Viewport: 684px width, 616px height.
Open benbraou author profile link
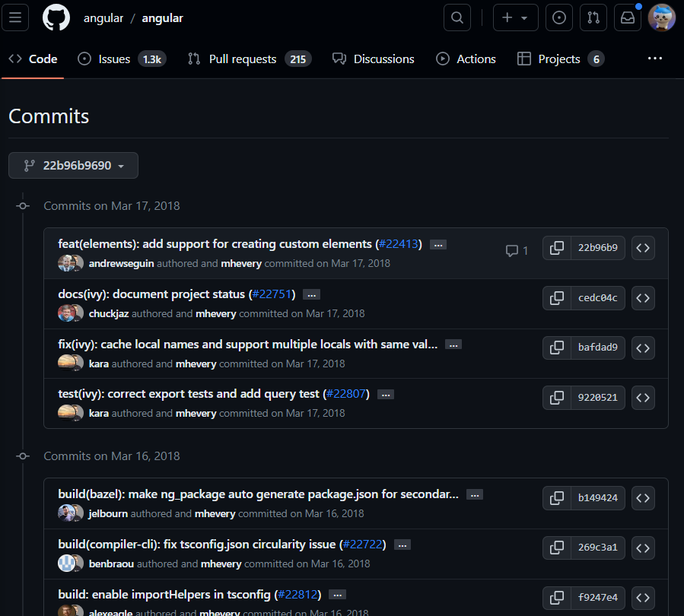[111, 564]
